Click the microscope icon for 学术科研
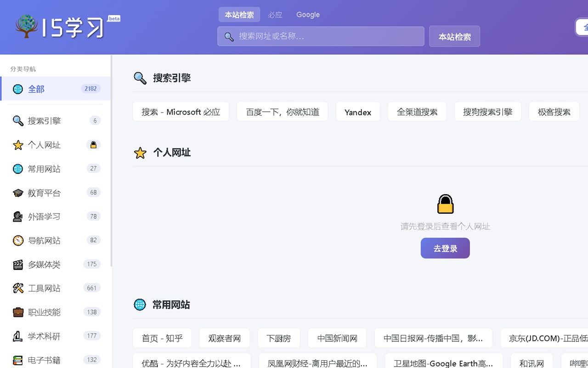Viewport: 588px width, 368px height. (18, 336)
